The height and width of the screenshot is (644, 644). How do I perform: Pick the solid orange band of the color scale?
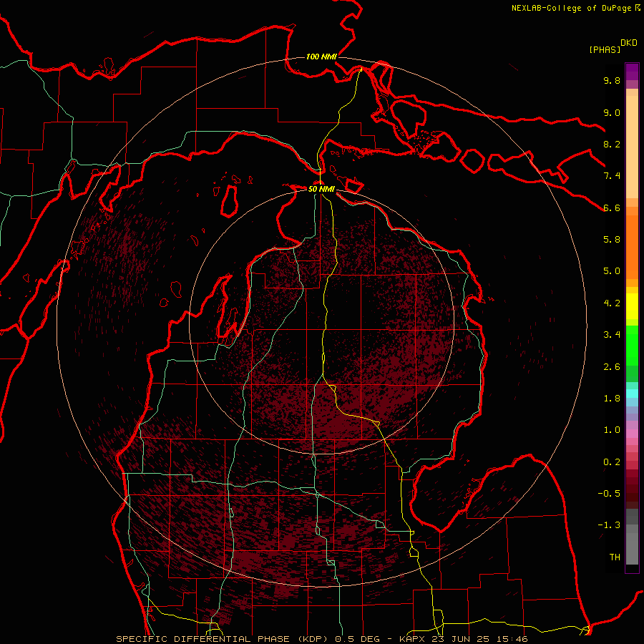[x=632, y=246]
